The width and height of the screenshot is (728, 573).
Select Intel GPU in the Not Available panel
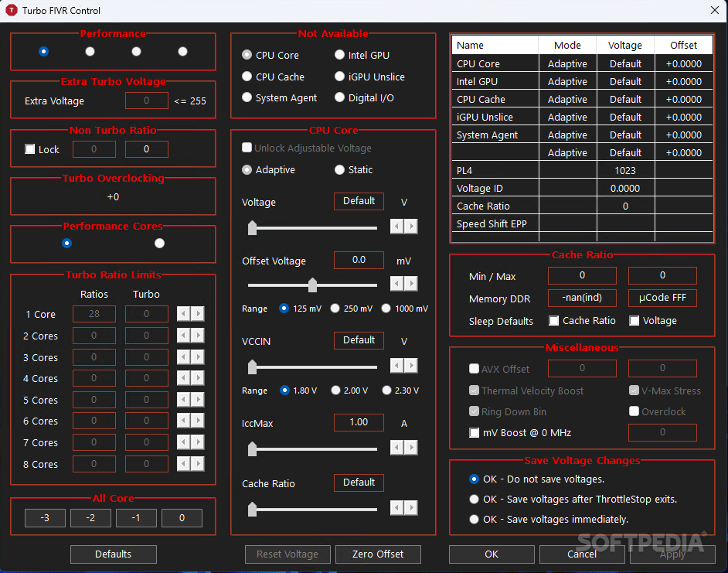pyautogui.click(x=338, y=55)
